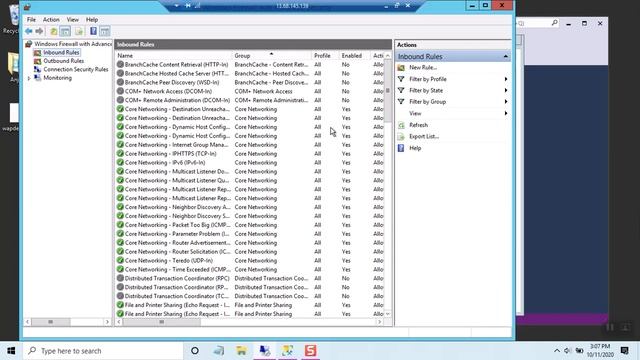Click green check icon of Core Networking - Teredo (UDP-In)
The height and width of the screenshot is (360, 640).
click(x=120, y=260)
